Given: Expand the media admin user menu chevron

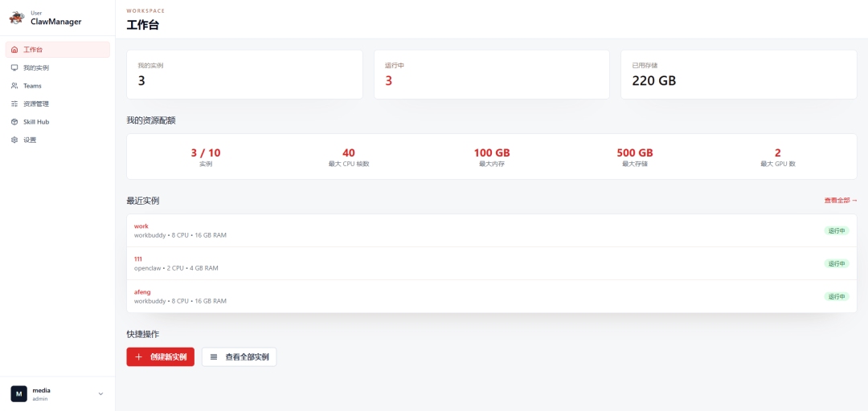Looking at the screenshot, I should 100,394.
